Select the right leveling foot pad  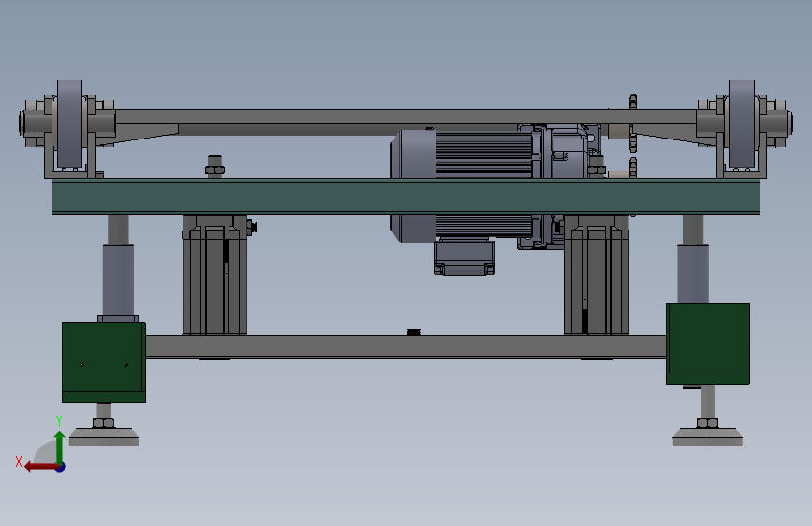point(707,437)
